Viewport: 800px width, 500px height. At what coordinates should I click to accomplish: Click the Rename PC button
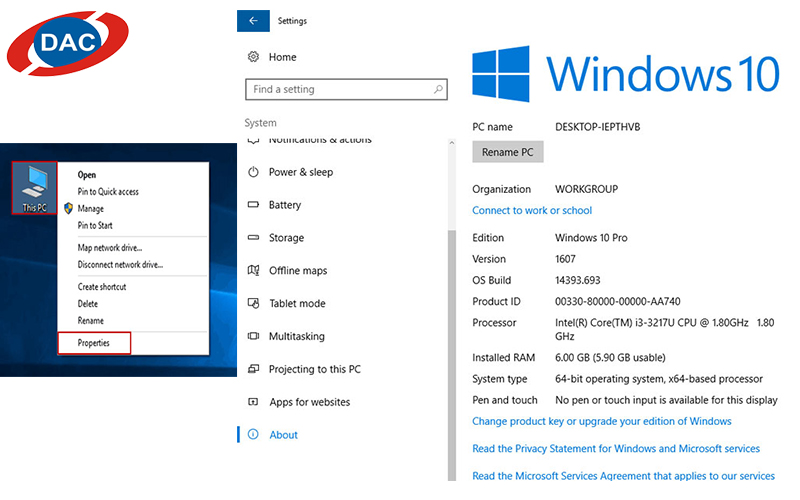pos(508,152)
